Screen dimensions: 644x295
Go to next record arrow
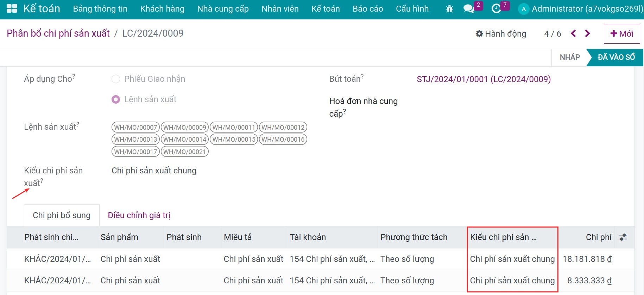(x=587, y=33)
